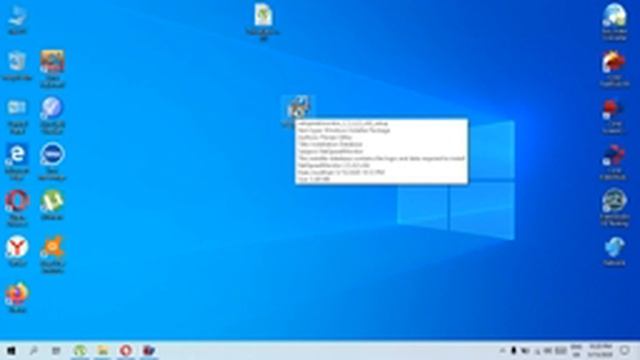Switch to File Explorer on the taskbar
Viewport: 640px width, 360px height.
[103, 351]
